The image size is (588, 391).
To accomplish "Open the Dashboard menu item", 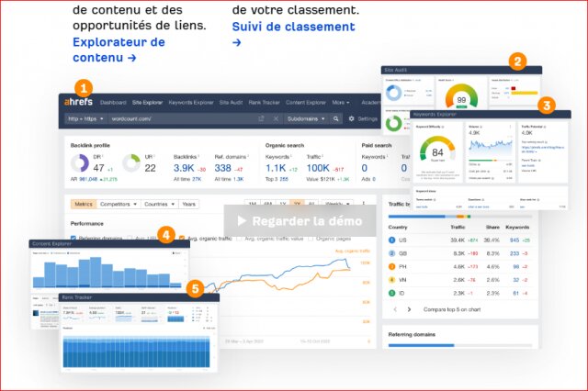I will click(x=113, y=102).
